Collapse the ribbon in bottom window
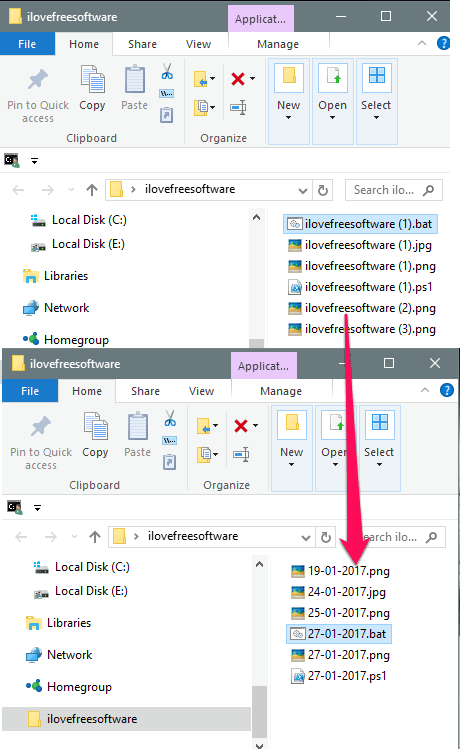The width and height of the screenshot is (460, 749). pyautogui.click(x=425, y=390)
